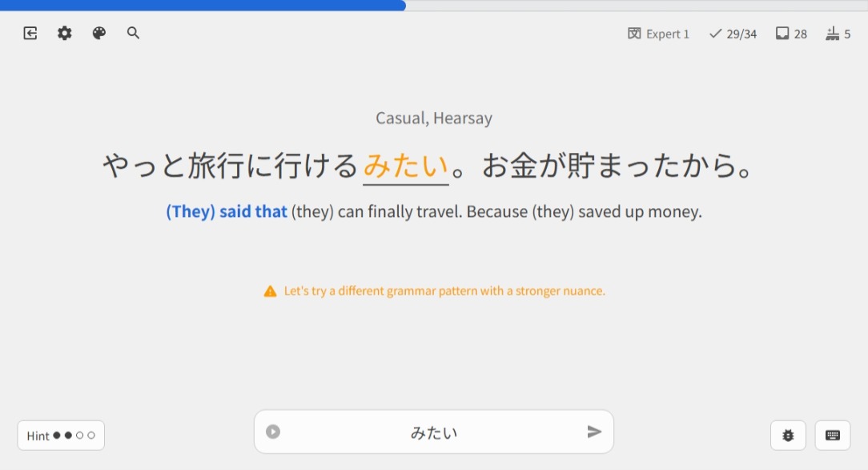This screenshot has width=868, height=470.
Task: Toggle the on-screen keyboard button
Action: (x=833, y=436)
